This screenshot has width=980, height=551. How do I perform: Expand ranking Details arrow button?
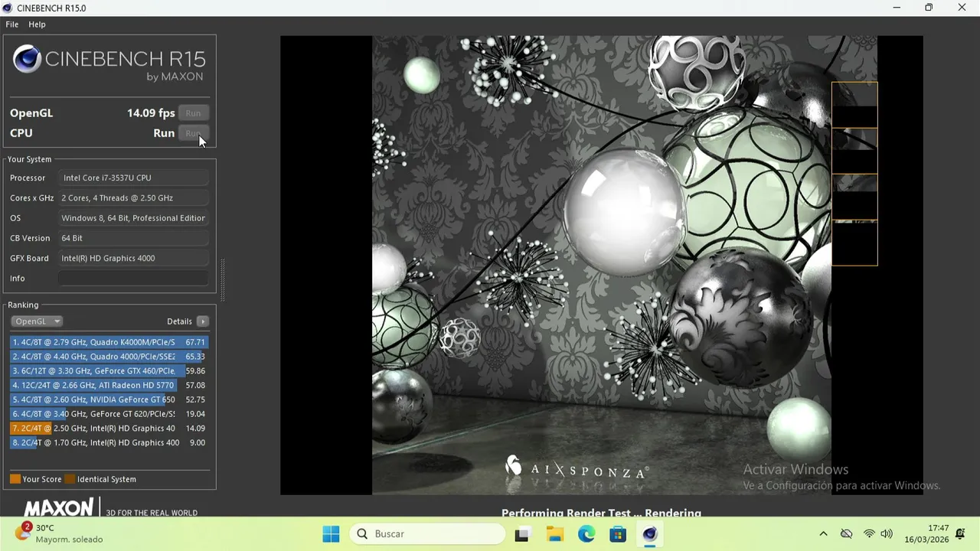[x=202, y=321]
